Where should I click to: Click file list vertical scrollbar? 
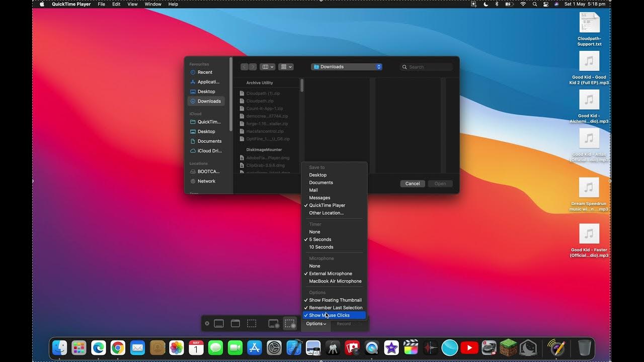(x=302, y=85)
